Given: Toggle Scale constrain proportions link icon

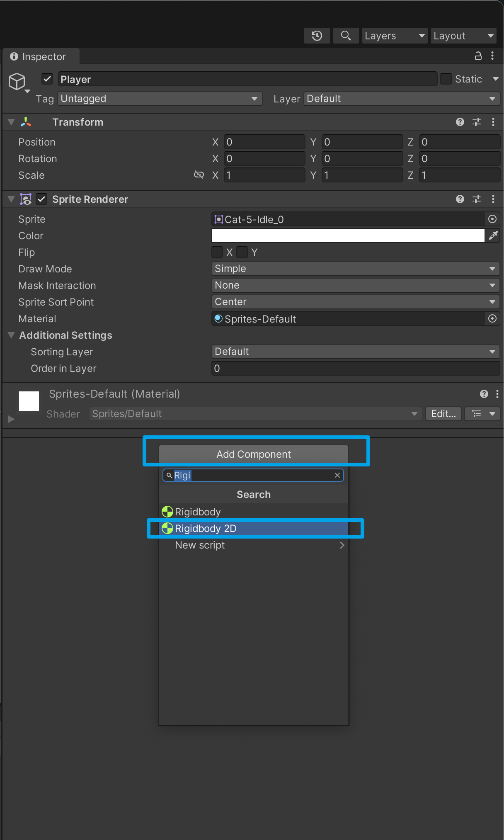Looking at the screenshot, I should 199,175.
